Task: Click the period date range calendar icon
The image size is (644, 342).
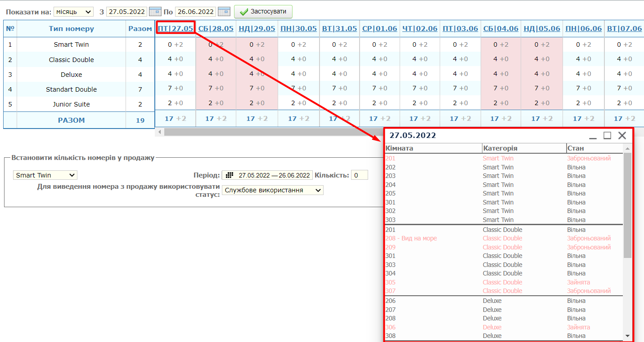Action: [x=230, y=175]
